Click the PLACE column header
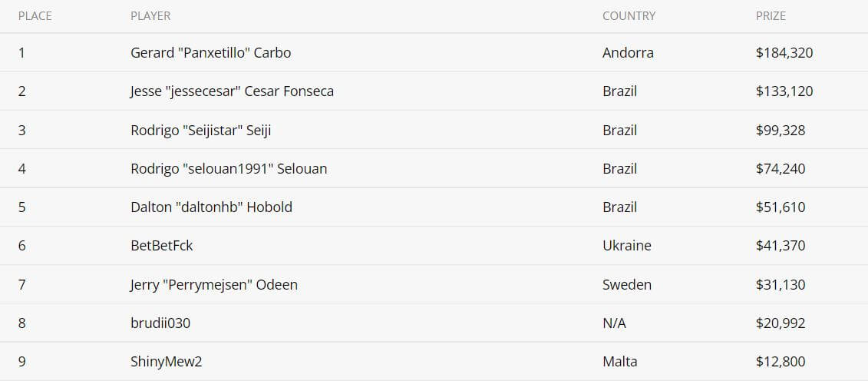Viewport: 868px width, 381px height. click(35, 15)
